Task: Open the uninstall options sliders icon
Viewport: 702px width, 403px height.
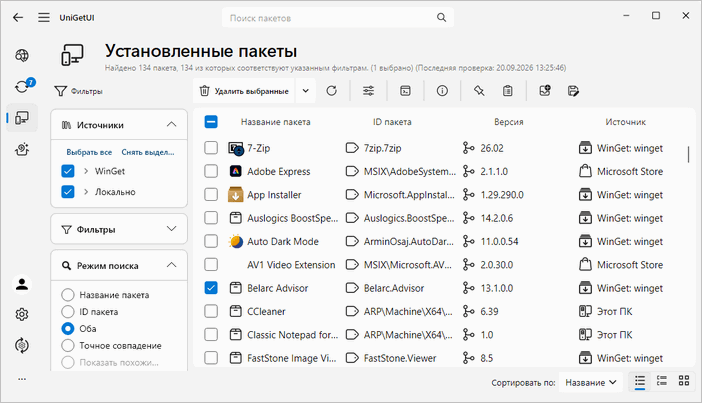Action: [x=368, y=91]
